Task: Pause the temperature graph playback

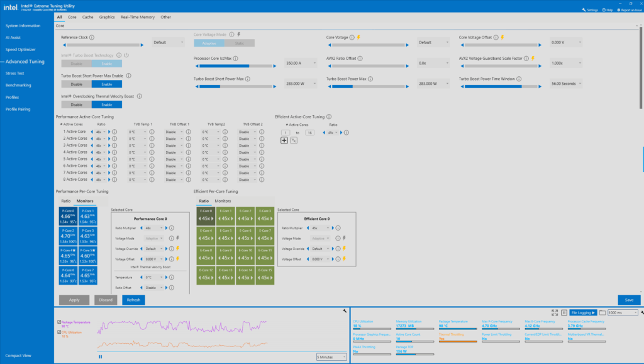Action: [100, 356]
